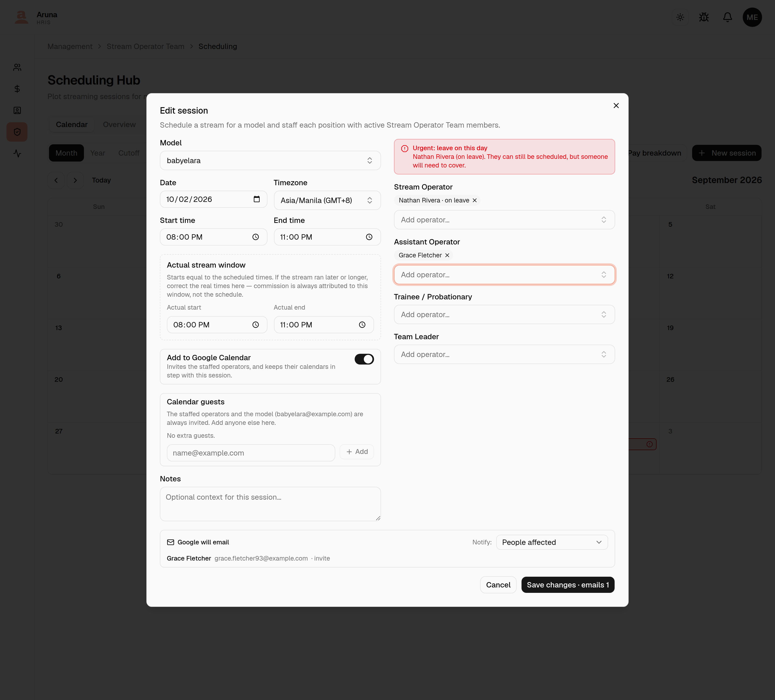Remove Grace Fletcher from Assistant Operator

click(x=447, y=255)
